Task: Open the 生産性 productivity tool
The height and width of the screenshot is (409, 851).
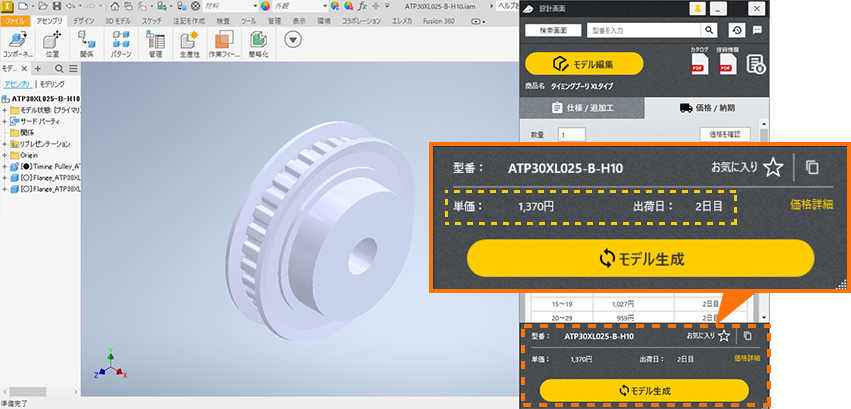Action: [x=189, y=41]
